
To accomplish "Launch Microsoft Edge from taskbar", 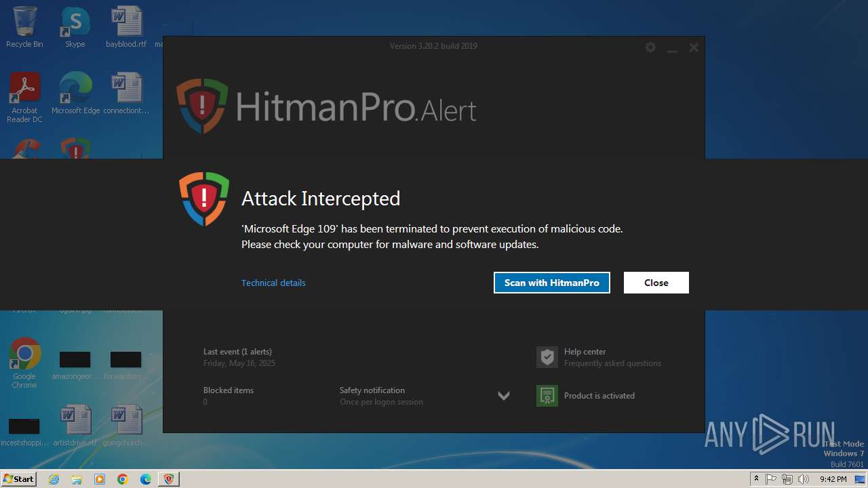I will 146,479.
